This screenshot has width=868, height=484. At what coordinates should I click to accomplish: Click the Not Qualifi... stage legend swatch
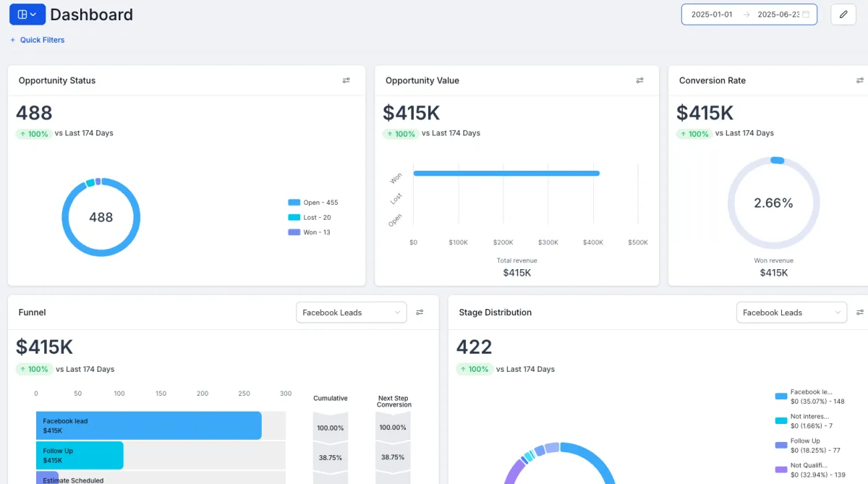pyautogui.click(x=781, y=470)
